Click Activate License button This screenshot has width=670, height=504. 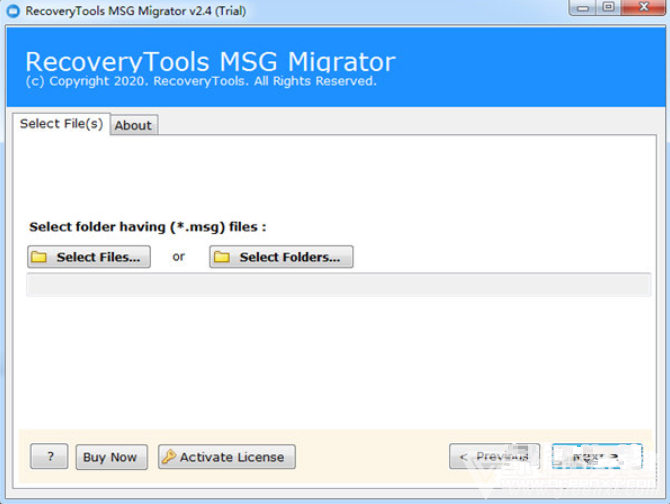pyautogui.click(x=226, y=457)
